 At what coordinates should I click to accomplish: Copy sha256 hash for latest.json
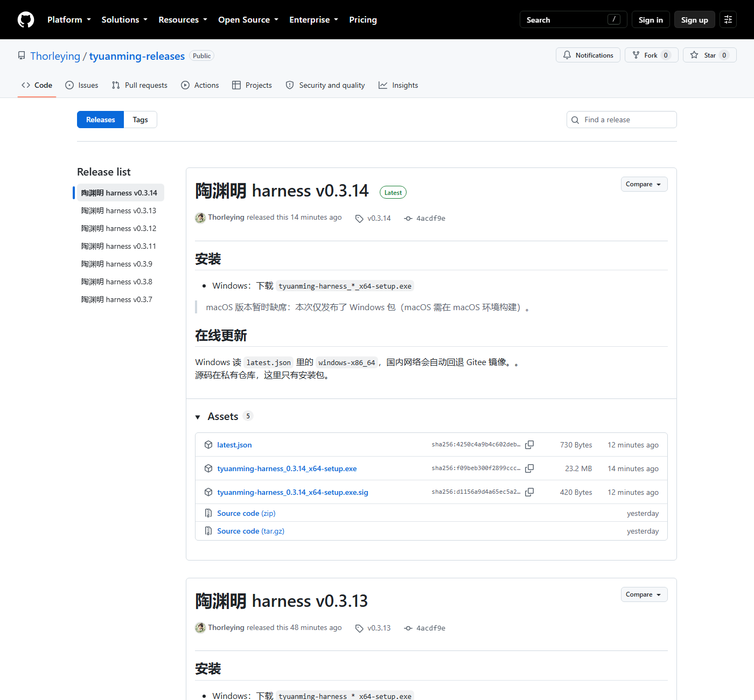tap(529, 445)
